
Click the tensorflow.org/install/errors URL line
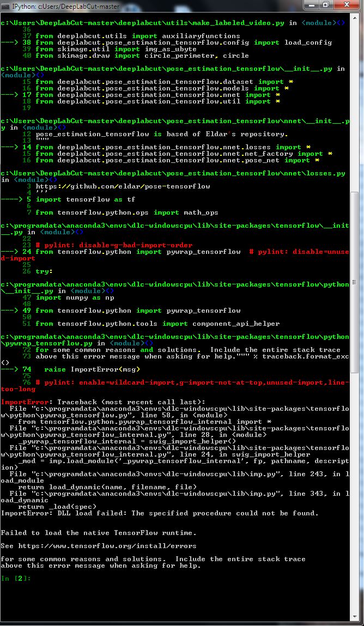point(99,546)
